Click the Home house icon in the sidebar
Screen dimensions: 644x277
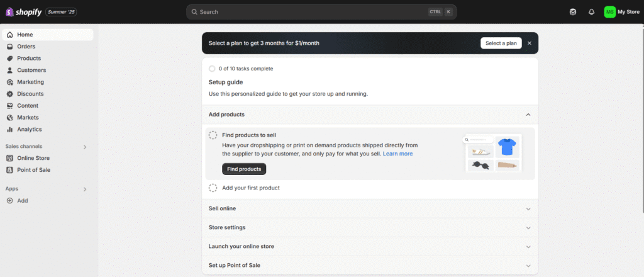(x=10, y=35)
